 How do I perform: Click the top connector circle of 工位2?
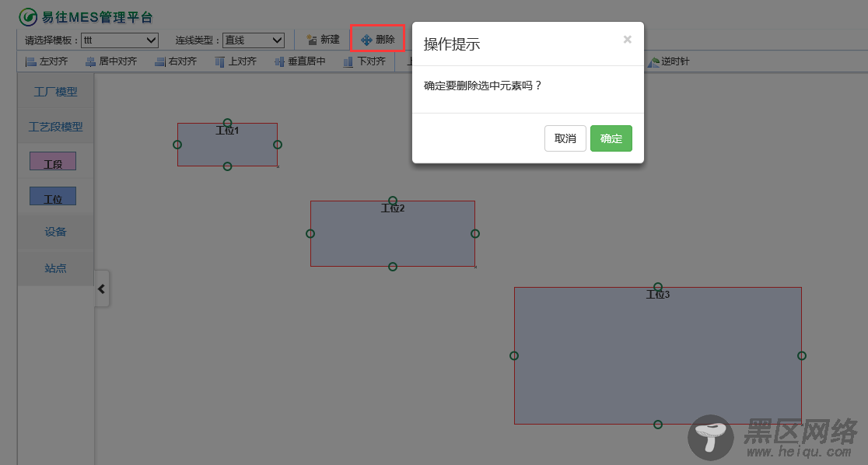tap(393, 201)
